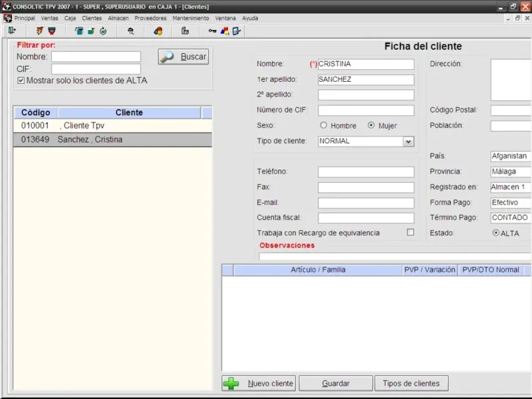Click the PVP / Variación column header
Viewport: 532px width, 399px height.
point(430,270)
